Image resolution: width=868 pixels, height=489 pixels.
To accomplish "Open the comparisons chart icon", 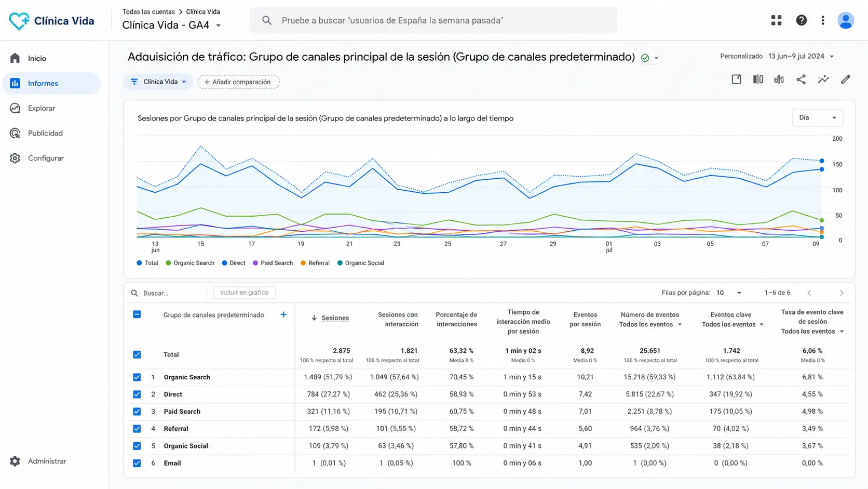I will pos(779,80).
